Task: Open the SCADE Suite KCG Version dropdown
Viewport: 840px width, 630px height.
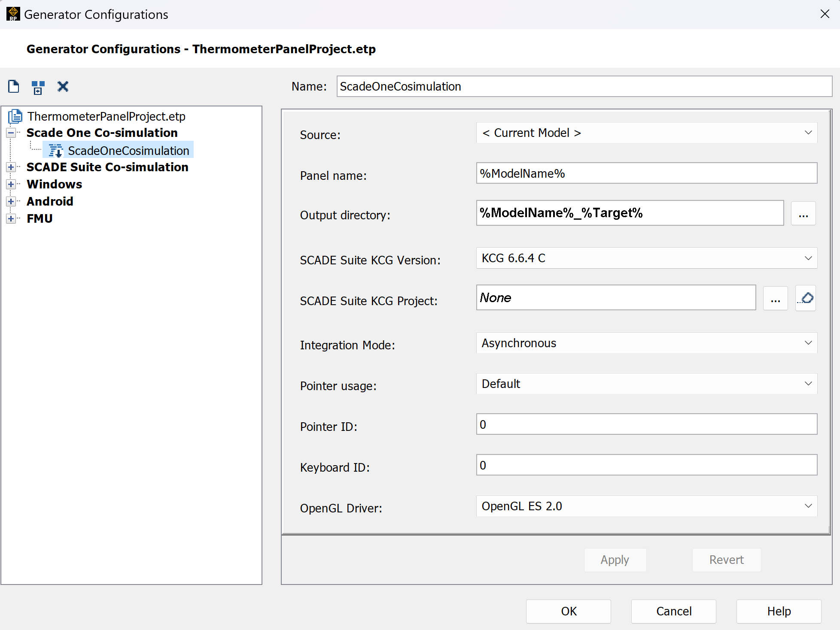Action: pos(646,258)
